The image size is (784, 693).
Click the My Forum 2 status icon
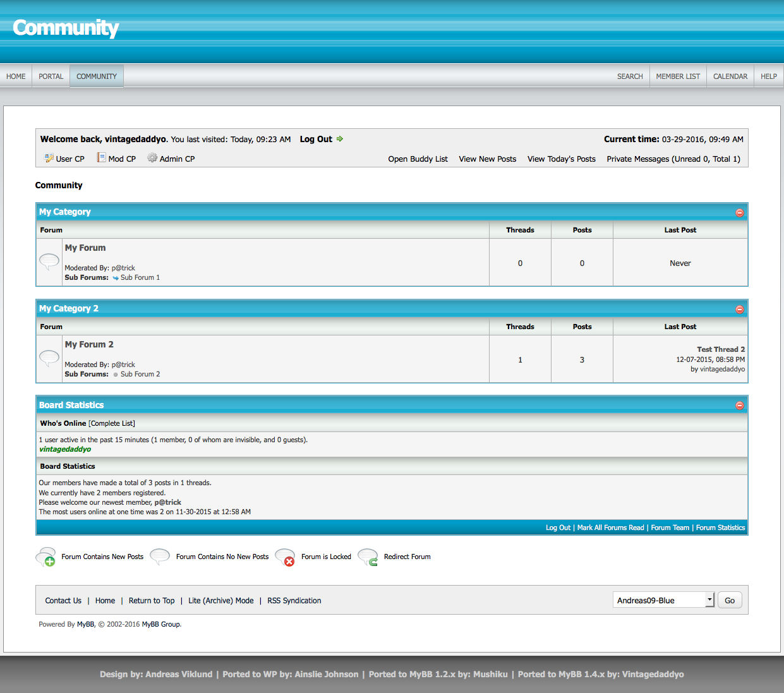49,358
